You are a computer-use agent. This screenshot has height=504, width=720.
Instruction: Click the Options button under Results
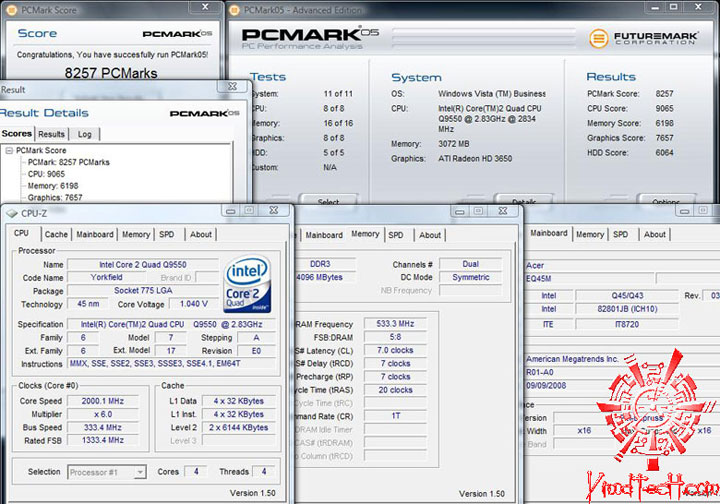(x=666, y=199)
